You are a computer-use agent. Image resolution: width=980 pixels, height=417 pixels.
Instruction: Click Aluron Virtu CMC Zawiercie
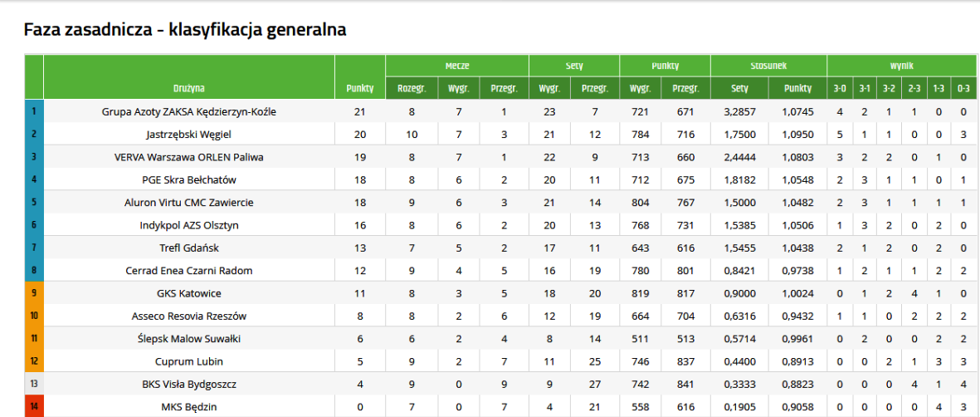pos(189,202)
